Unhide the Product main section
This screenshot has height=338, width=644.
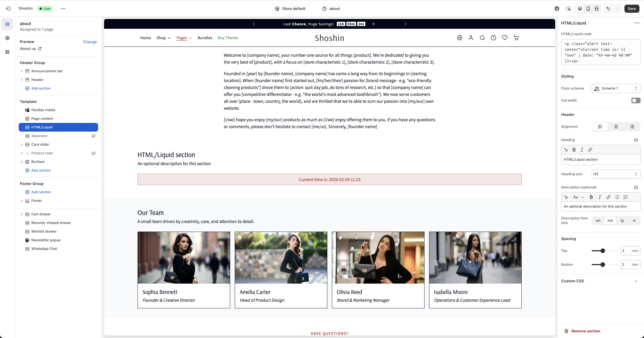click(93, 153)
